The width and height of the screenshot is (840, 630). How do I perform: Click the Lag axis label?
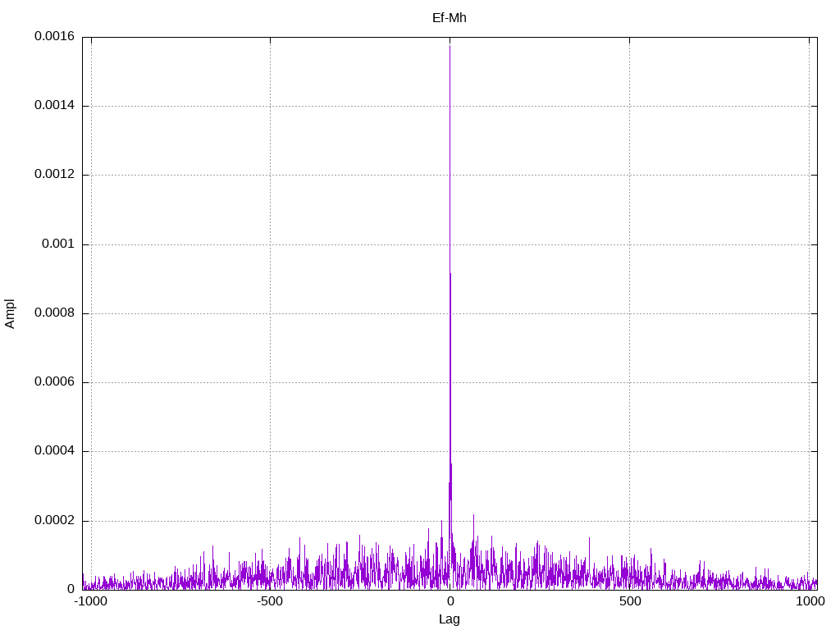(449, 619)
